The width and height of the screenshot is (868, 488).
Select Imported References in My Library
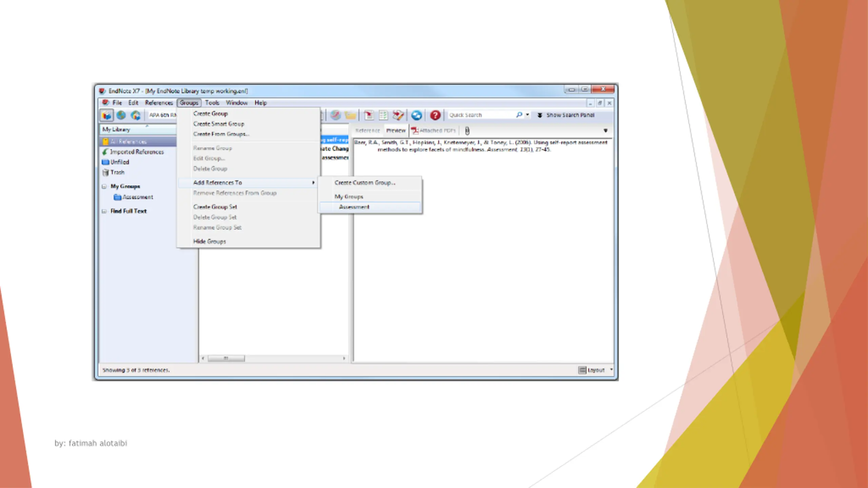tap(137, 152)
